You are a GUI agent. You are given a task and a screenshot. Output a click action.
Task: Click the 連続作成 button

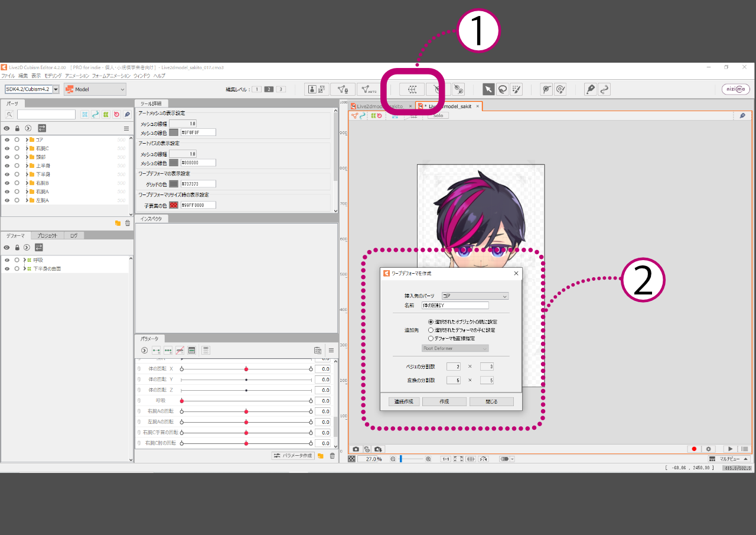tap(405, 401)
